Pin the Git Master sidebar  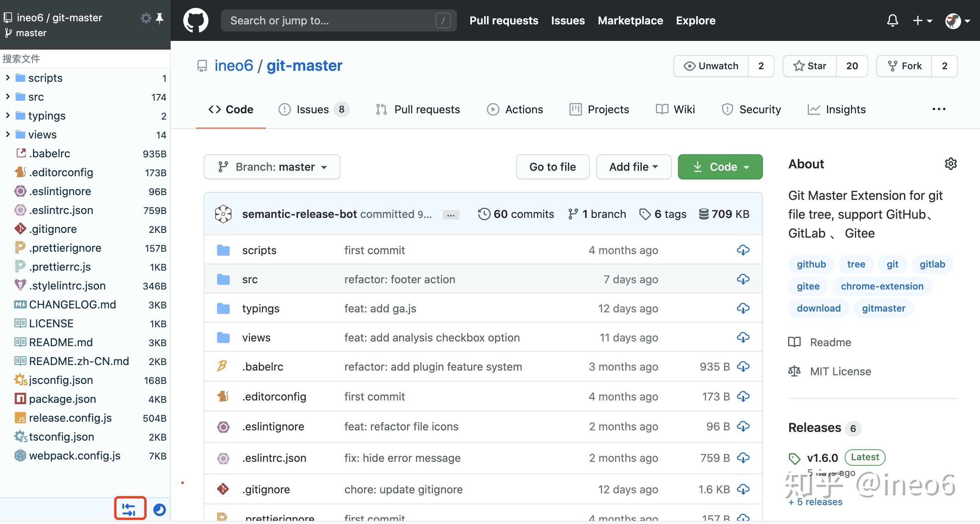click(160, 18)
